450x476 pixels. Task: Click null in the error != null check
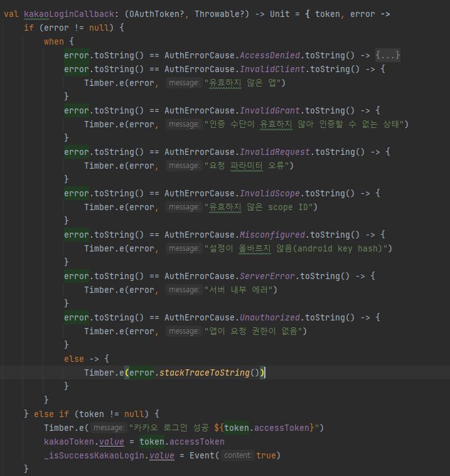coord(99,28)
